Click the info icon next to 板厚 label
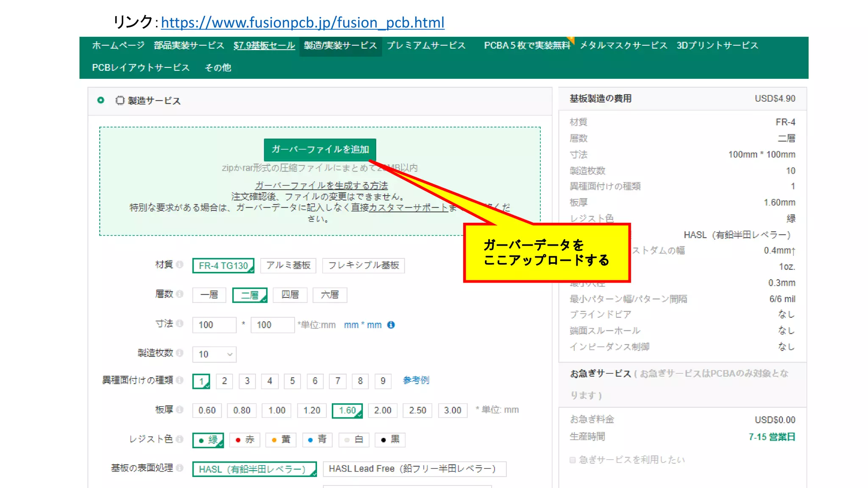 click(x=180, y=410)
